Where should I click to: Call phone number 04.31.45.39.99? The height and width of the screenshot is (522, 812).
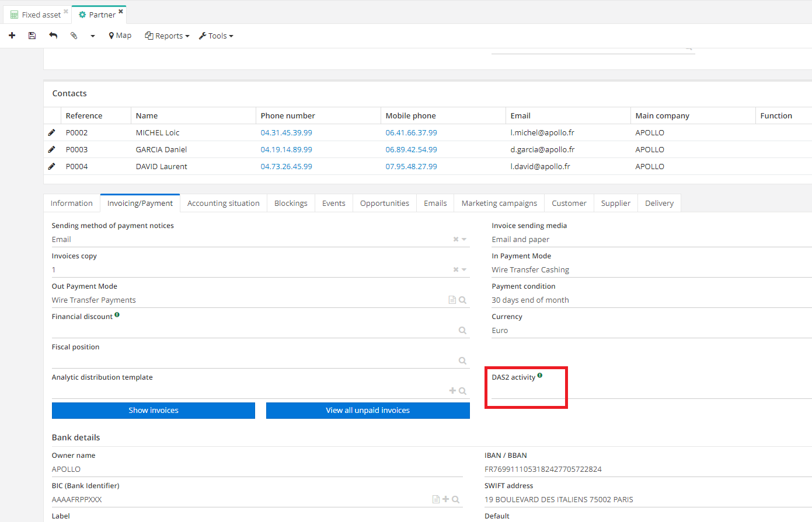(286, 132)
